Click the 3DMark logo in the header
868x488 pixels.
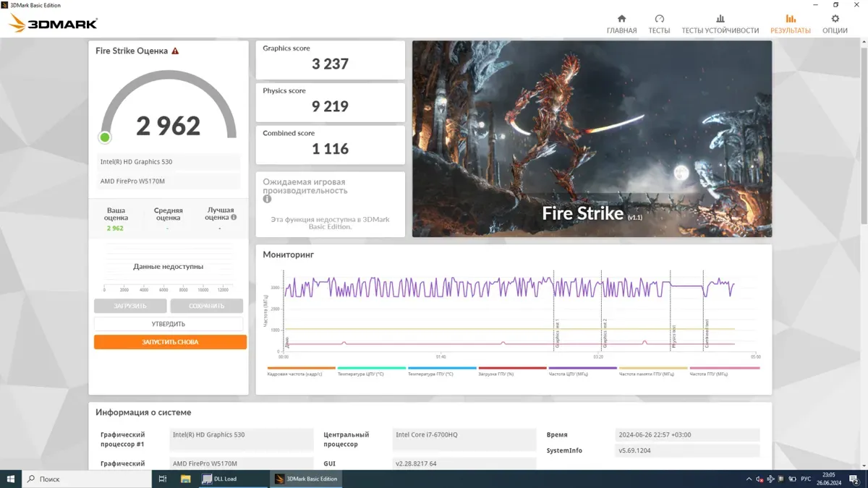(54, 24)
